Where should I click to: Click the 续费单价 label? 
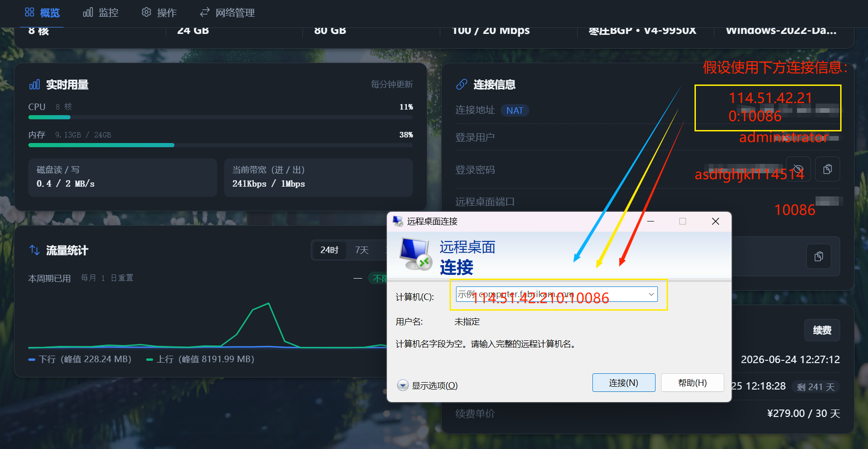[x=475, y=413]
